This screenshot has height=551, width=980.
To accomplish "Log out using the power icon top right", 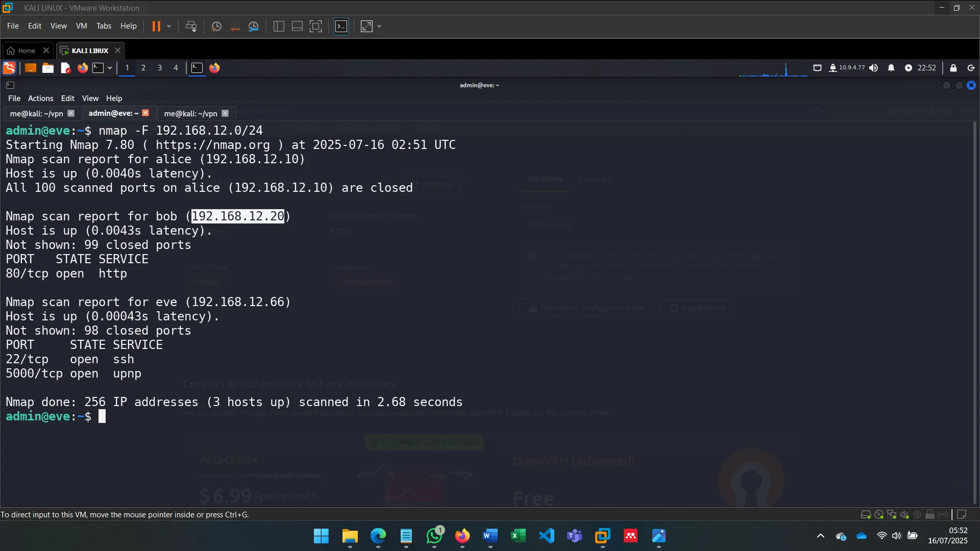I will 970,68.
